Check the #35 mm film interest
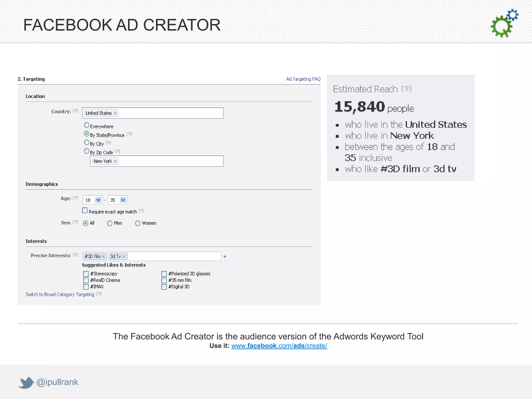Screen dimensions: 532x399 click(x=164, y=280)
